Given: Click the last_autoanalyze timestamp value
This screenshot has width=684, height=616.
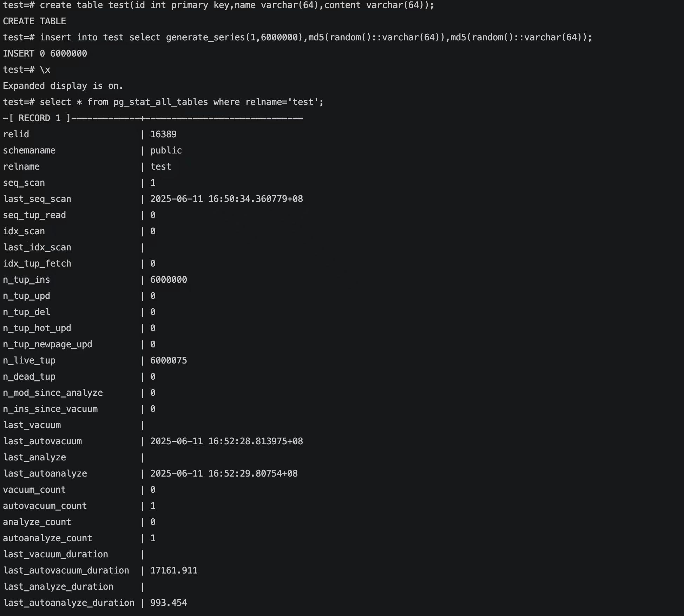Looking at the screenshot, I should pyautogui.click(x=224, y=473).
